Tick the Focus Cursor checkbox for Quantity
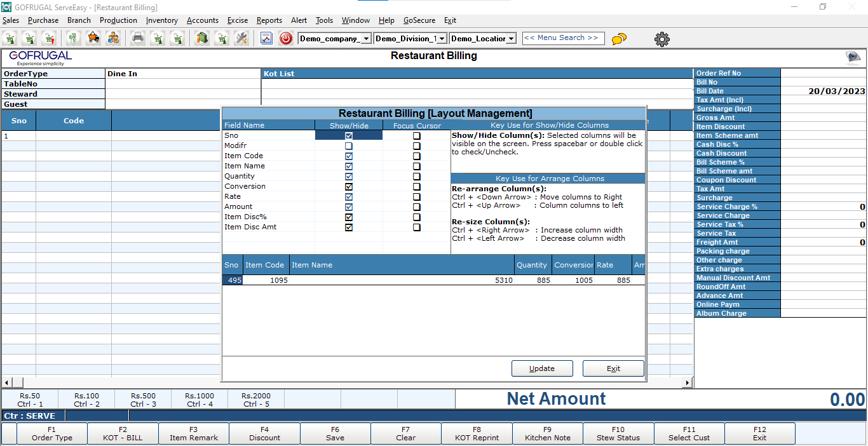This screenshot has width=868, height=446. (x=417, y=177)
